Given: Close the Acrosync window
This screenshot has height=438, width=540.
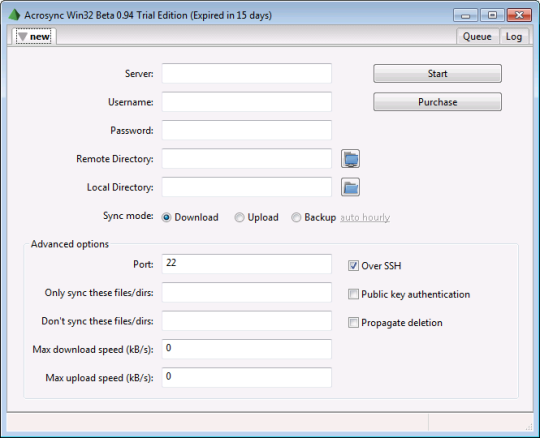Looking at the screenshot, I should [x=519, y=15].
